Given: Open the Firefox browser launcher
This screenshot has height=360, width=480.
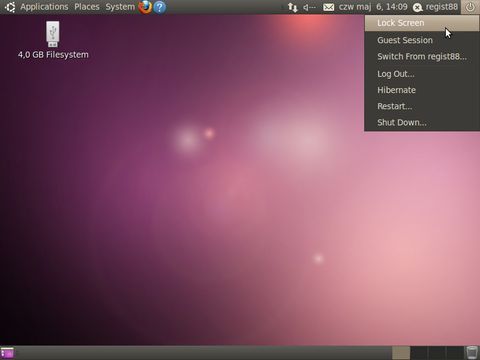Looking at the screenshot, I should coord(145,7).
